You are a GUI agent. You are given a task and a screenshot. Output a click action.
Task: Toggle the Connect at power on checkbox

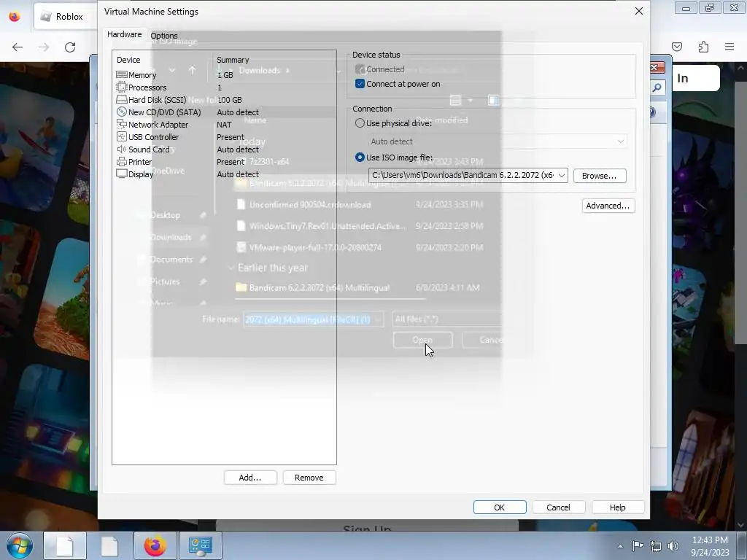point(360,84)
